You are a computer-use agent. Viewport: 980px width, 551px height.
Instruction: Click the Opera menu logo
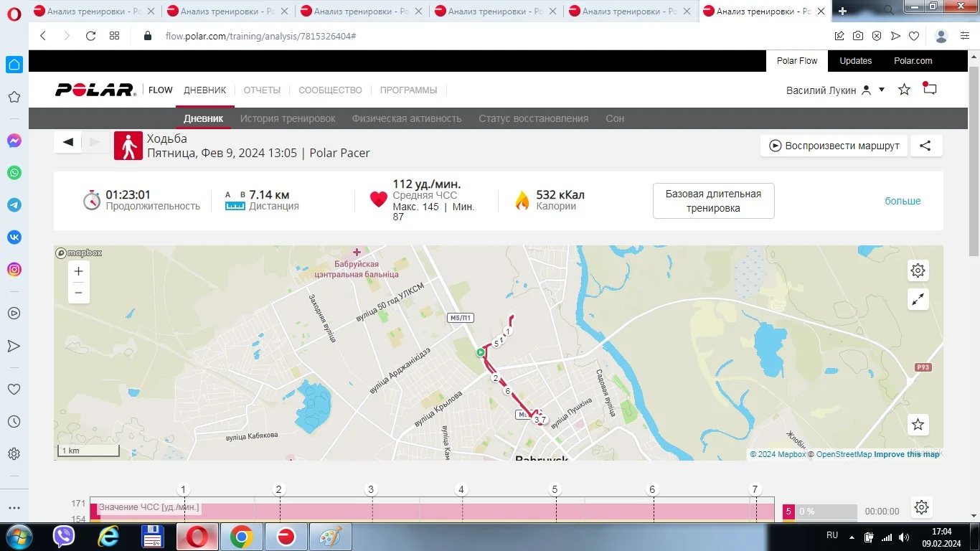[14, 16]
